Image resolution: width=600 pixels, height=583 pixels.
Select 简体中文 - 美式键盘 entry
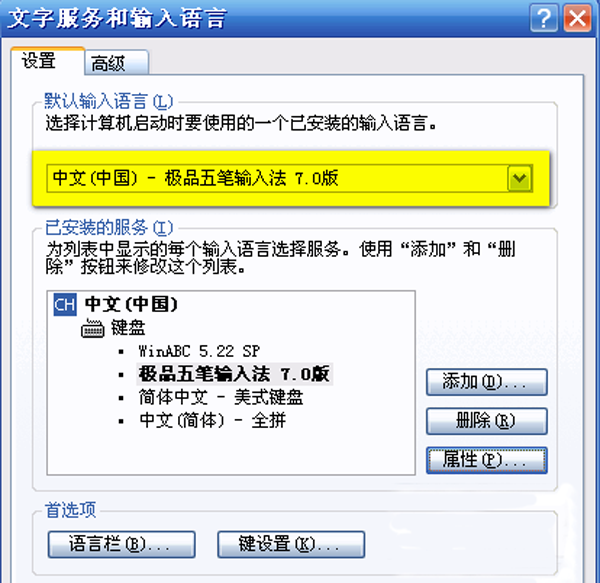click(x=221, y=397)
